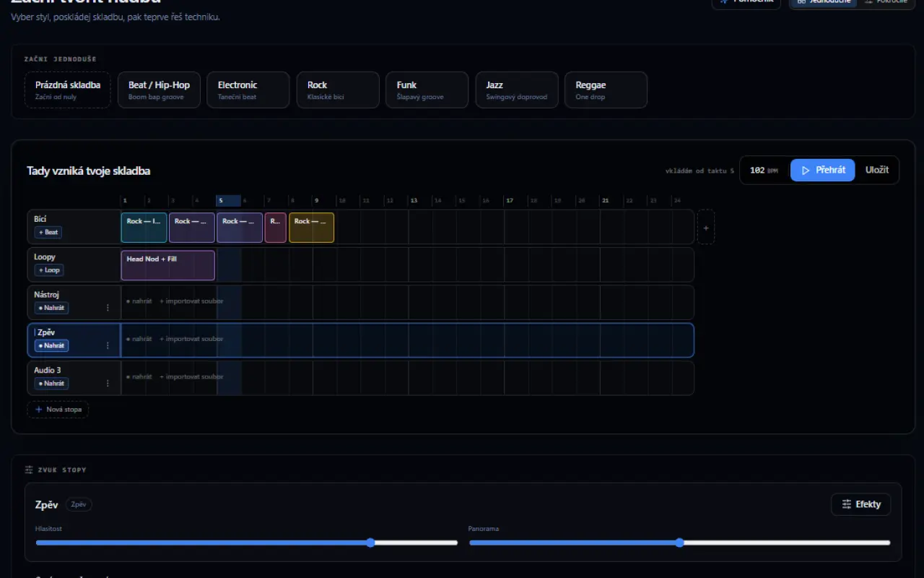Click importovat soubor in the Audio 3 lane

point(192,376)
